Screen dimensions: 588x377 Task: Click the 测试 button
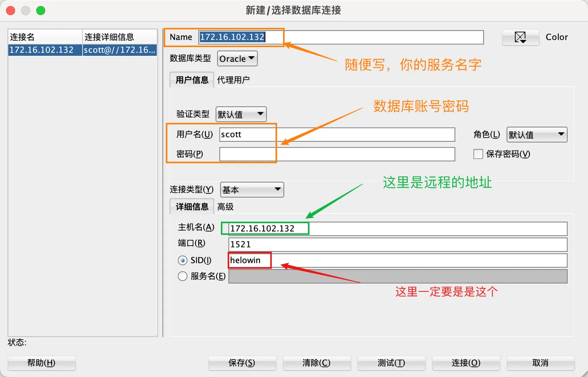click(391, 363)
